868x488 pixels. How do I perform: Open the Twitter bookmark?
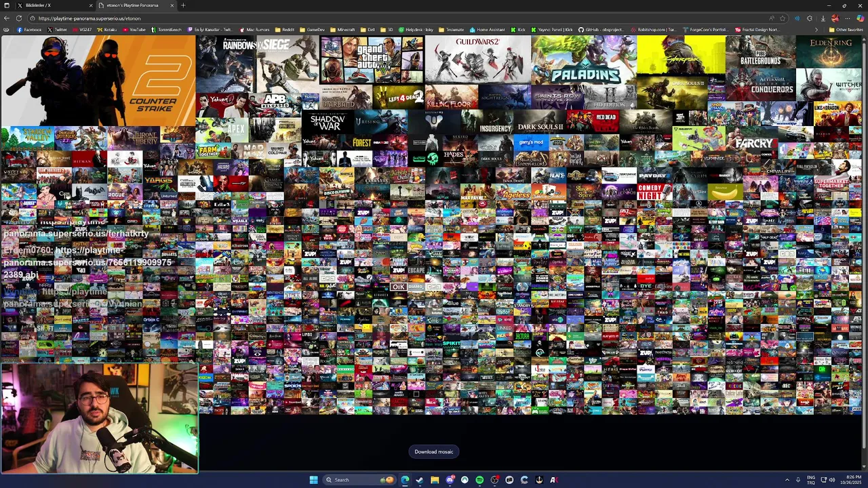tap(58, 30)
